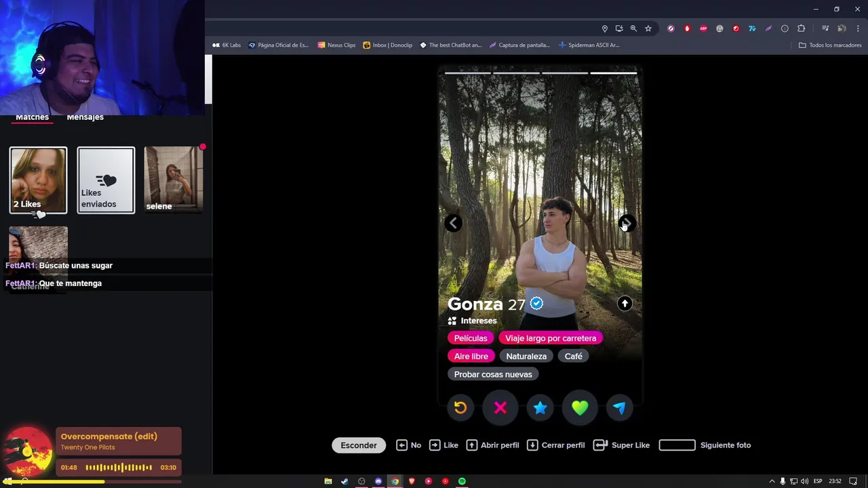Rewind the last swipe with the yellow arrow
The height and width of the screenshot is (488, 868).
pyautogui.click(x=460, y=407)
